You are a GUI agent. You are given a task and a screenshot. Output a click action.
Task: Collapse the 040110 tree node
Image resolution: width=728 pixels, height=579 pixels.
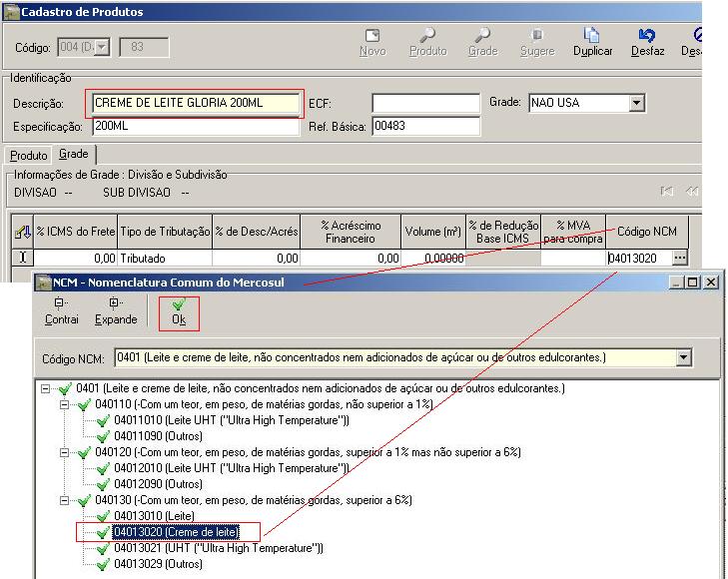pos(65,404)
